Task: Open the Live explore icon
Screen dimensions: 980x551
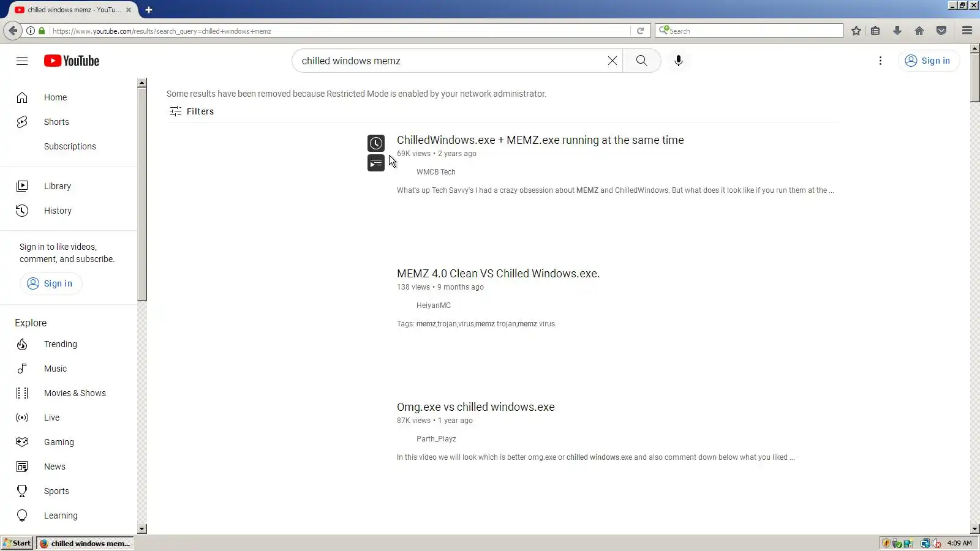Action: pos(22,418)
